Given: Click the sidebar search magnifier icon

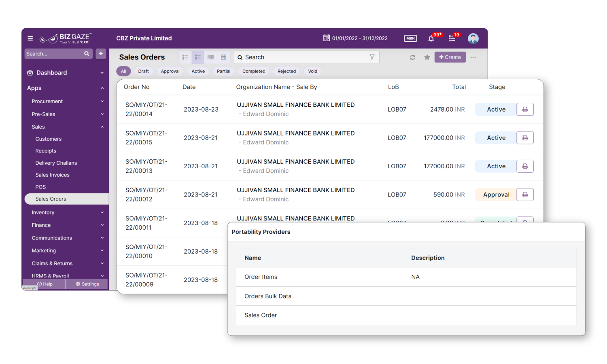Looking at the screenshot, I should pos(87,54).
